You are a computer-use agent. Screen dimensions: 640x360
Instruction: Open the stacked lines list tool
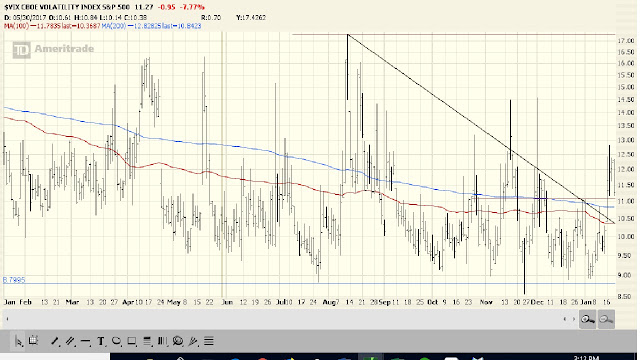pos(209,341)
